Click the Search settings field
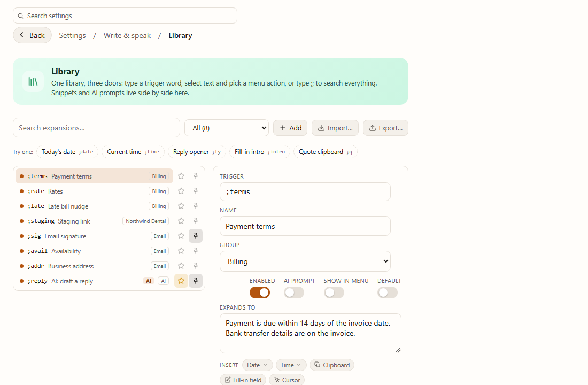The height and width of the screenshot is (385, 588). (x=125, y=16)
